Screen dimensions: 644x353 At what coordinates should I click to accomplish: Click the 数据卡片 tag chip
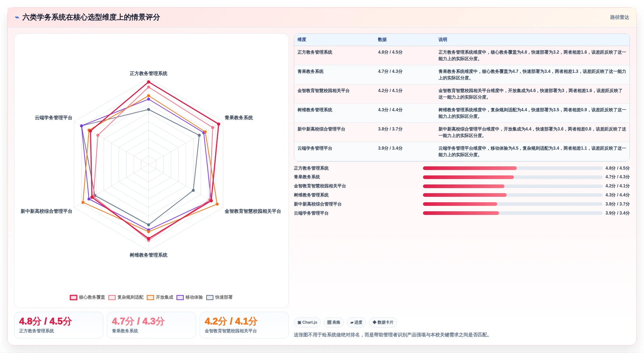pyautogui.click(x=383, y=322)
